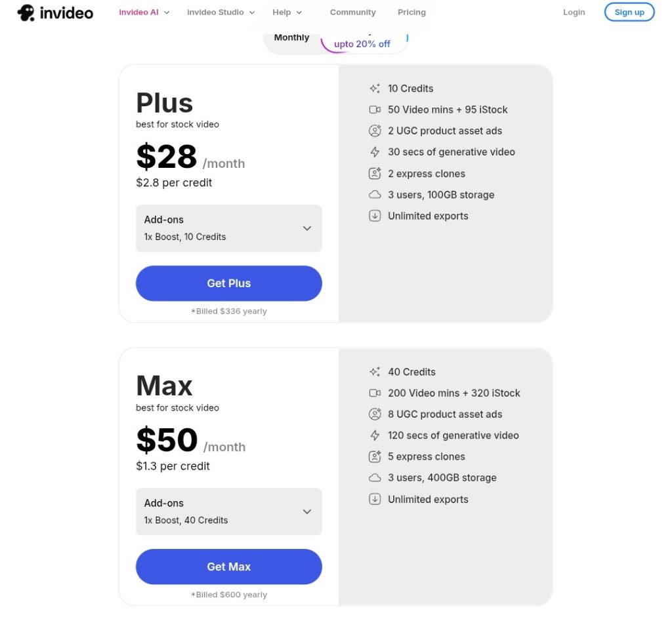Click the clone icon beside 2 express clones

point(375,174)
